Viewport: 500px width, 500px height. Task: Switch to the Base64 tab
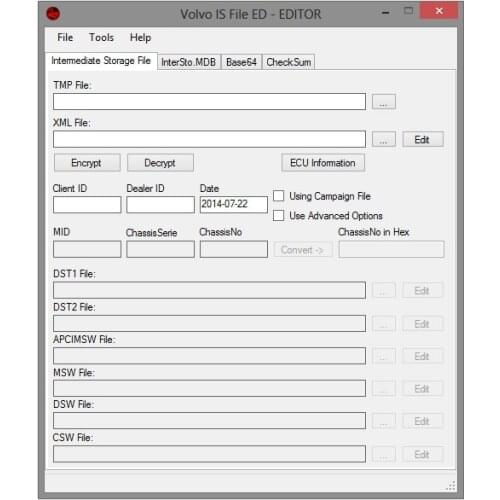(x=241, y=62)
